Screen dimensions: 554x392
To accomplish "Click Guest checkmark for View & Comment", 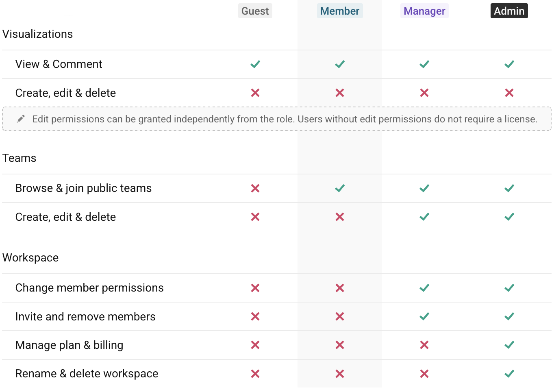I will tap(255, 64).
